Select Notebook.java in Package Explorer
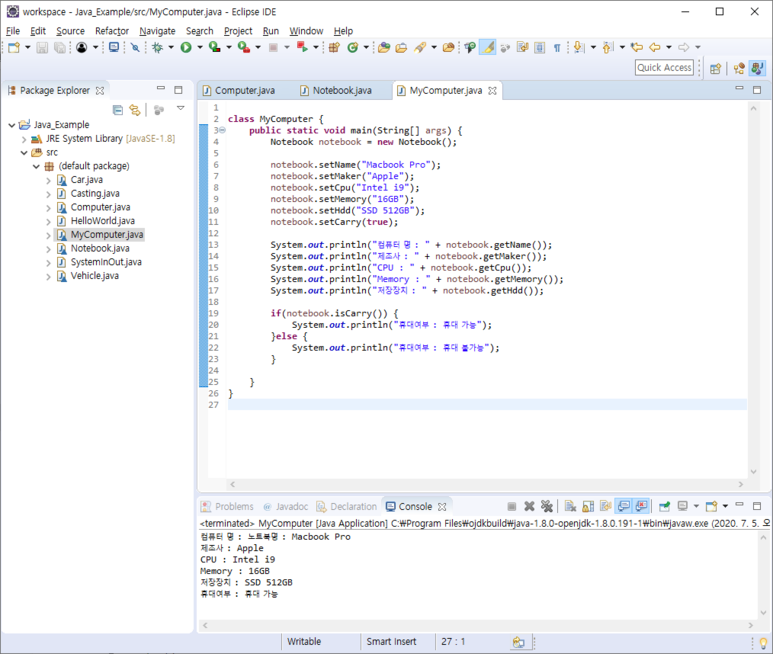The width and height of the screenshot is (773, 654). [x=100, y=248]
